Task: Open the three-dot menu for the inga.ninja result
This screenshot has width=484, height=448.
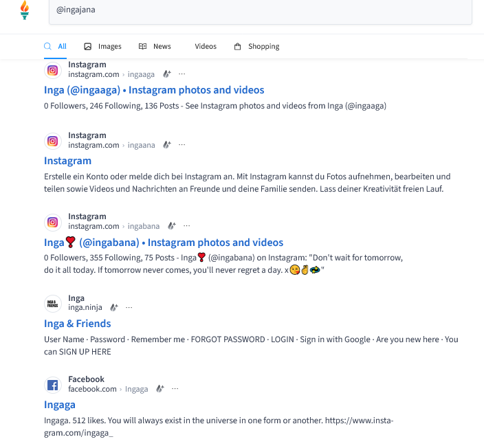Action: (x=129, y=308)
